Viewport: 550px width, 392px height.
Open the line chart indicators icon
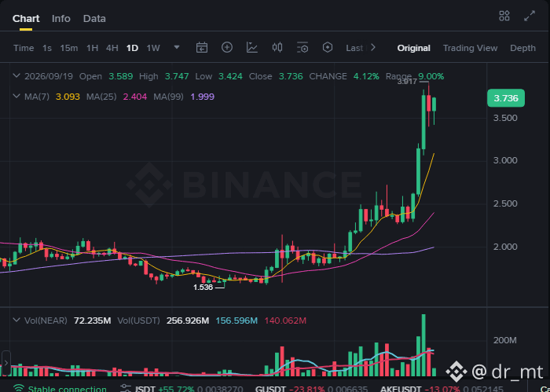click(x=252, y=47)
